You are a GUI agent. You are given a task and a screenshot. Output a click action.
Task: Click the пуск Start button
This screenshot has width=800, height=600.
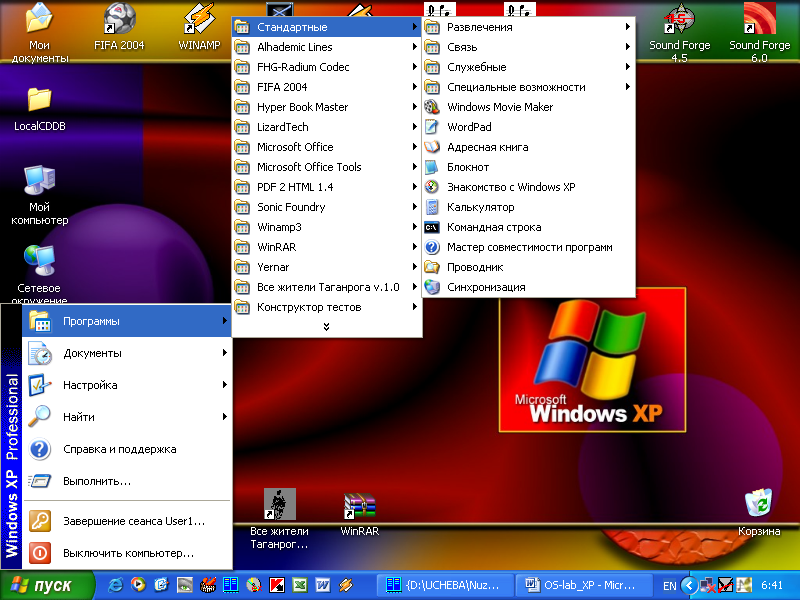pos(47,585)
